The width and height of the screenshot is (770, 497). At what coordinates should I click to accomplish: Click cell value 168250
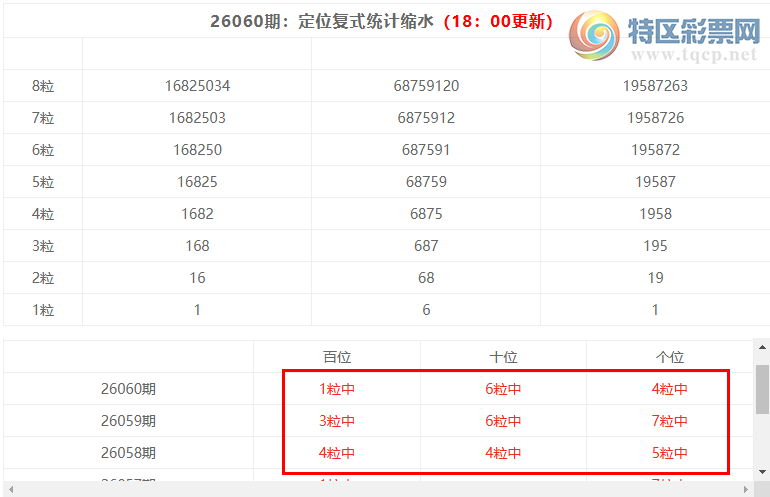(x=197, y=150)
